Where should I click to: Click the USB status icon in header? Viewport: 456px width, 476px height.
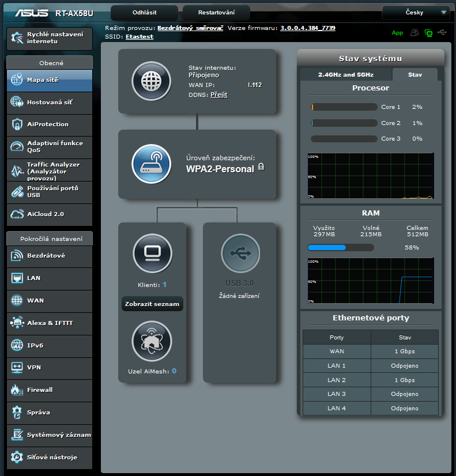[x=442, y=33]
